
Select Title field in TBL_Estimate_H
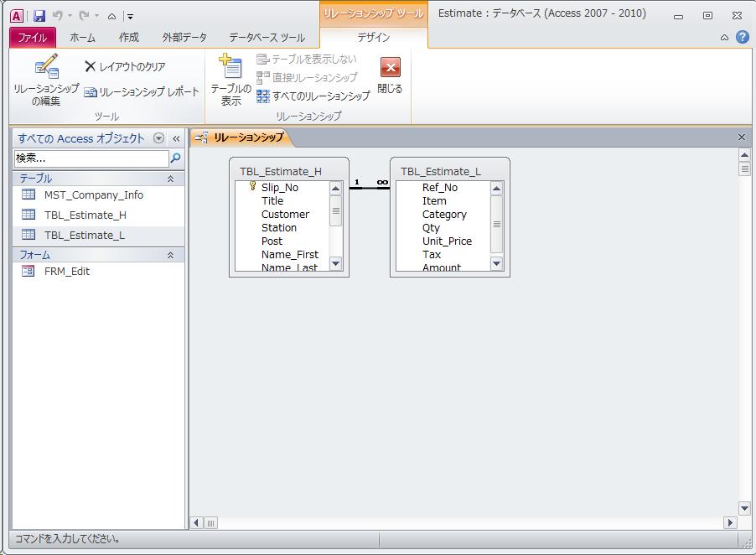coord(272,201)
